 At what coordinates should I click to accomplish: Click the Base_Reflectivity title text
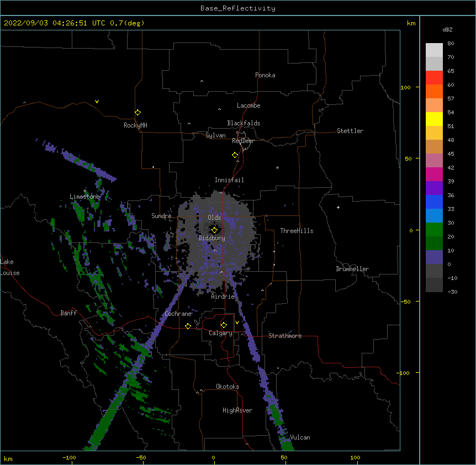(x=238, y=8)
